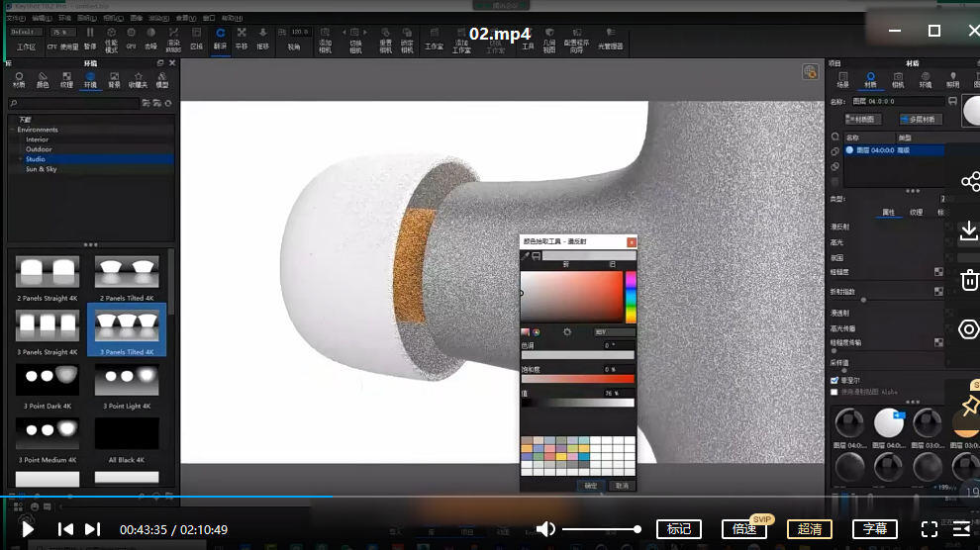Open the HSV color mode dropdown
980x550 pixels.
[615, 332]
